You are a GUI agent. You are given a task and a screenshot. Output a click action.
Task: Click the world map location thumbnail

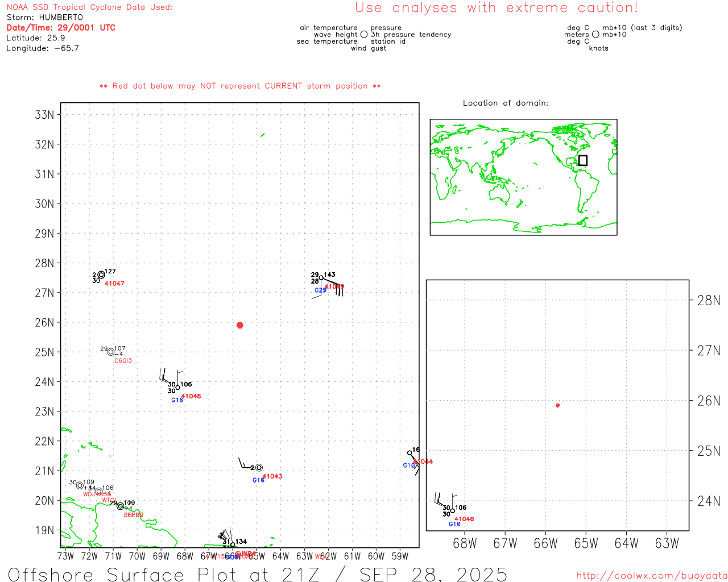(523, 177)
